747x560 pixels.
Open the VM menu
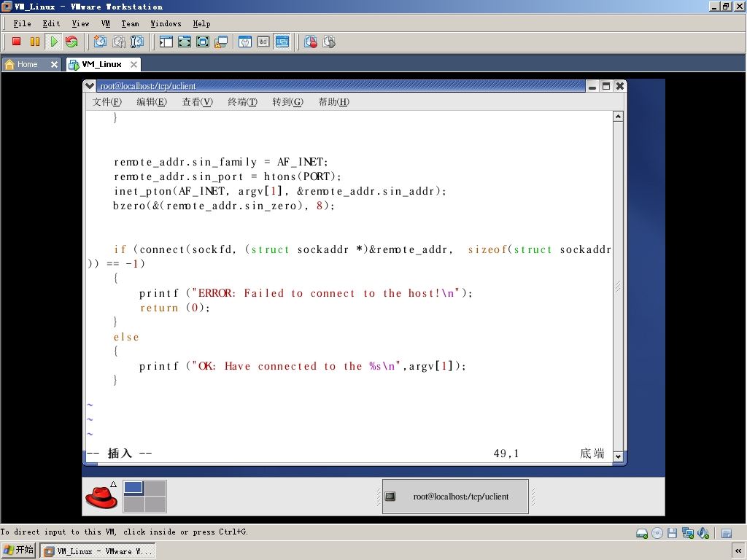point(105,23)
